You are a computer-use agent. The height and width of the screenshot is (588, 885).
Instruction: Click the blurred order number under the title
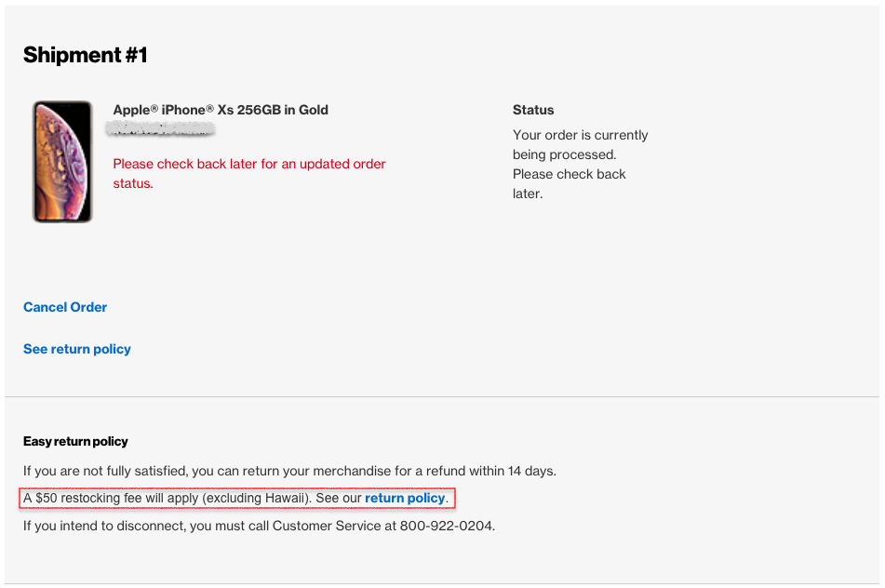(161, 129)
